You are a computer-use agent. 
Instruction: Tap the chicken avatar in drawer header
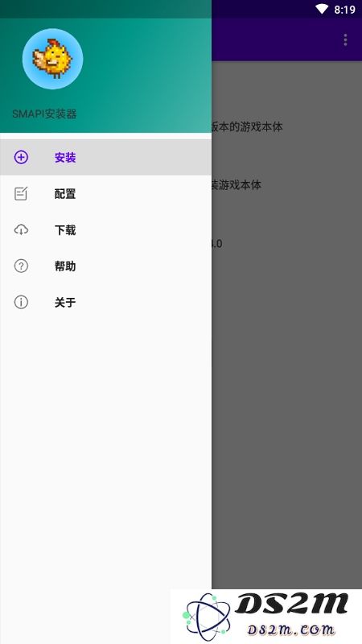point(52,59)
